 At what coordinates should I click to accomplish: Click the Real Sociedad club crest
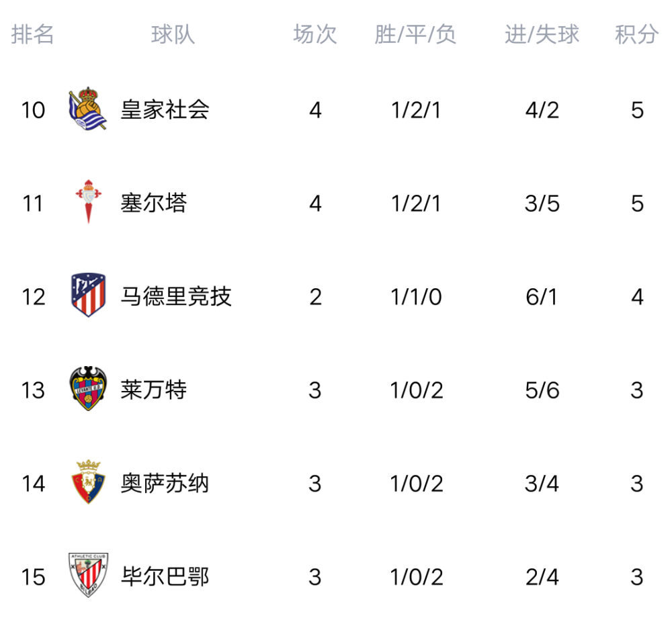(88, 109)
